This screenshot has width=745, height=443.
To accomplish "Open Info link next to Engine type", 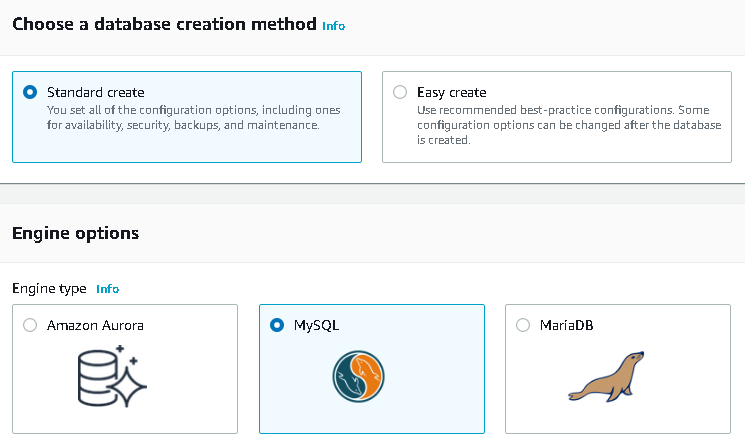I will [107, 289].
